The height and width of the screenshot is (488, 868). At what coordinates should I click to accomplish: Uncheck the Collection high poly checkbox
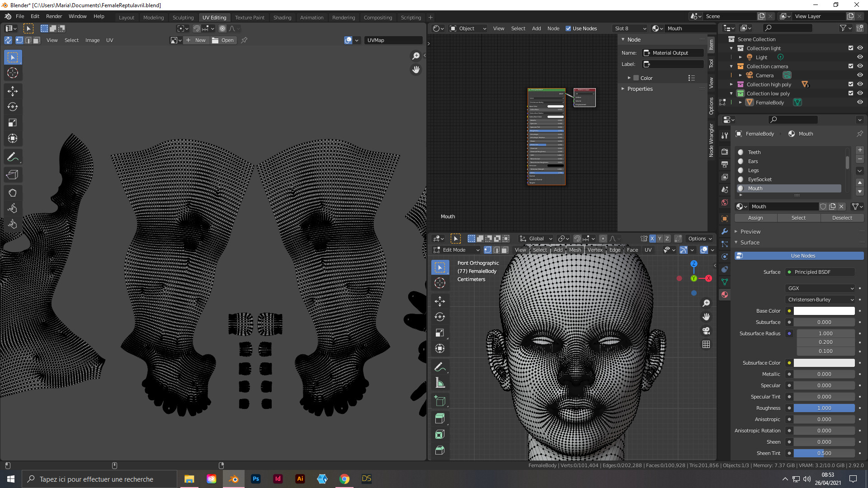[x=850, y=84]
